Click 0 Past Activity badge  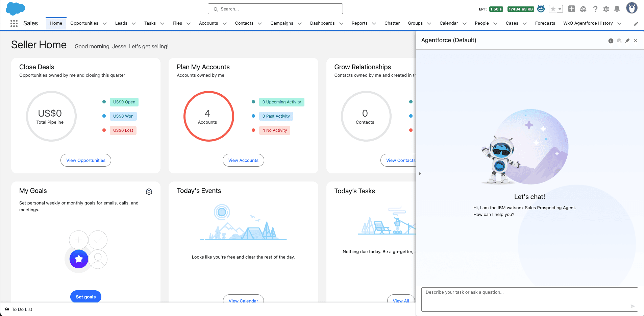[x=276, y=116]
